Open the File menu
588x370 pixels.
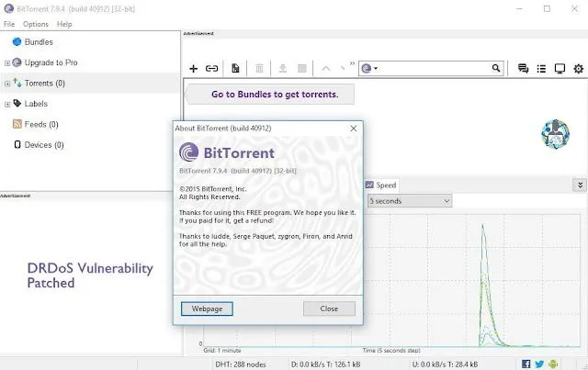tap(9, 24)
